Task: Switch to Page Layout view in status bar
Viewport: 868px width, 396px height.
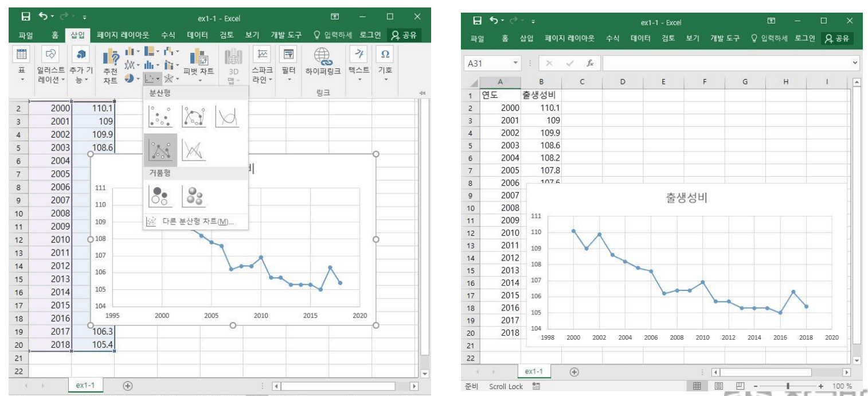Action: (x=718, y=386)
